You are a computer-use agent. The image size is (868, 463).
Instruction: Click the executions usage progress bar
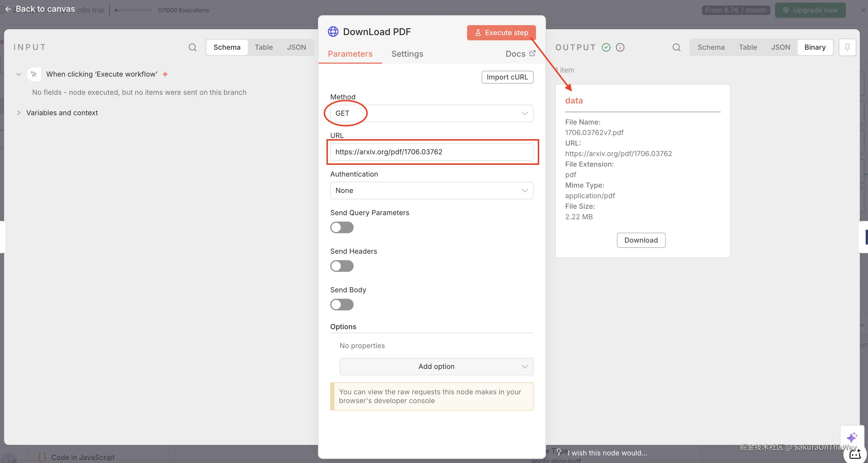pos(133,10)
